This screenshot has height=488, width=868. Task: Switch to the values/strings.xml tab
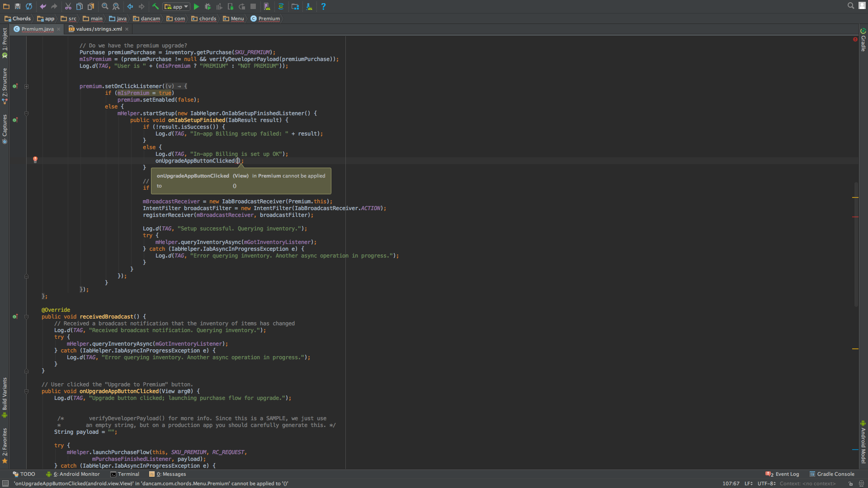99,29
